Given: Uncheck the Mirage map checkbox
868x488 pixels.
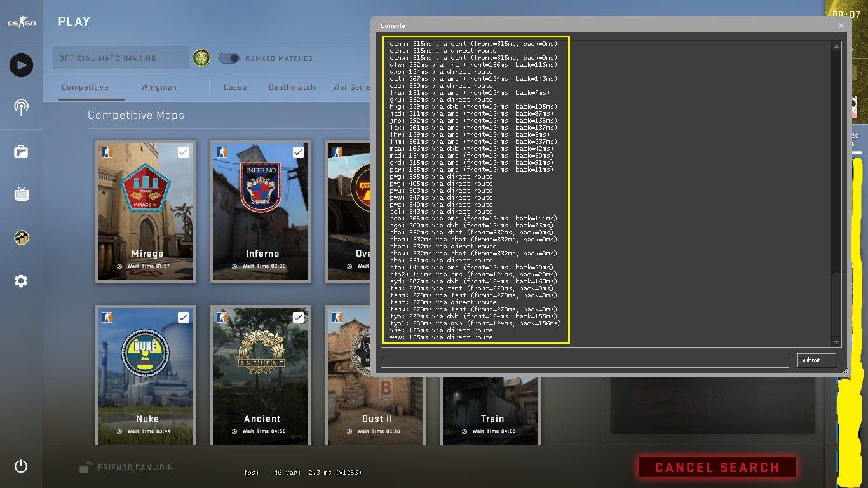Looking at the screenshot, I should pyautogui.click(x=183, y=152).
